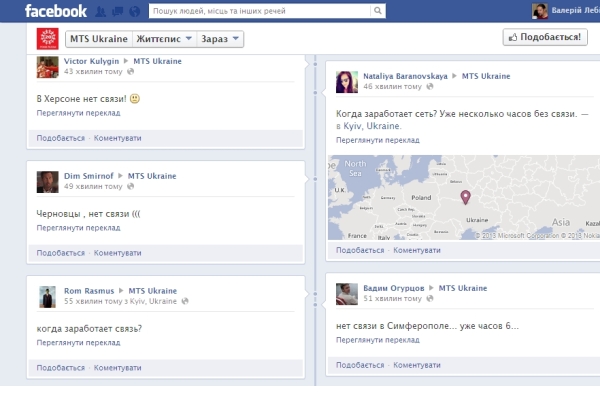View translation of Rom Rasmus's post

coord(78,343)
